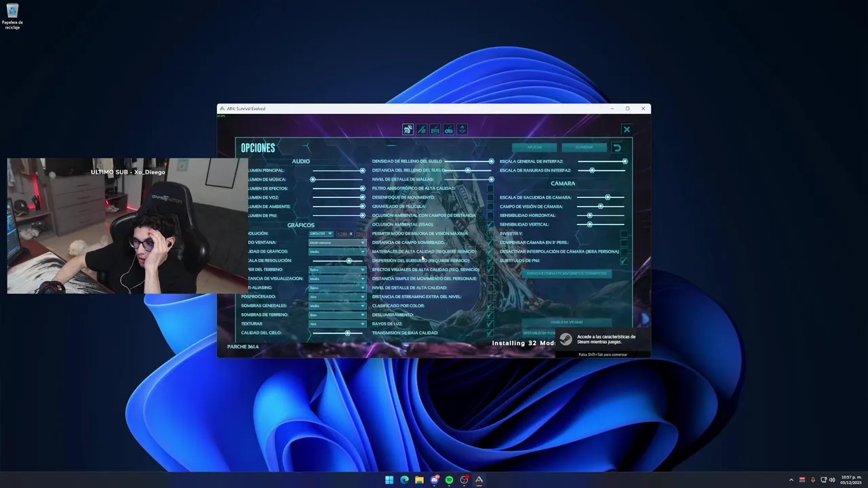Click the Steam overlay notification text
The width and height of the screenshot is (868, 488).
[x=606, y=340]
